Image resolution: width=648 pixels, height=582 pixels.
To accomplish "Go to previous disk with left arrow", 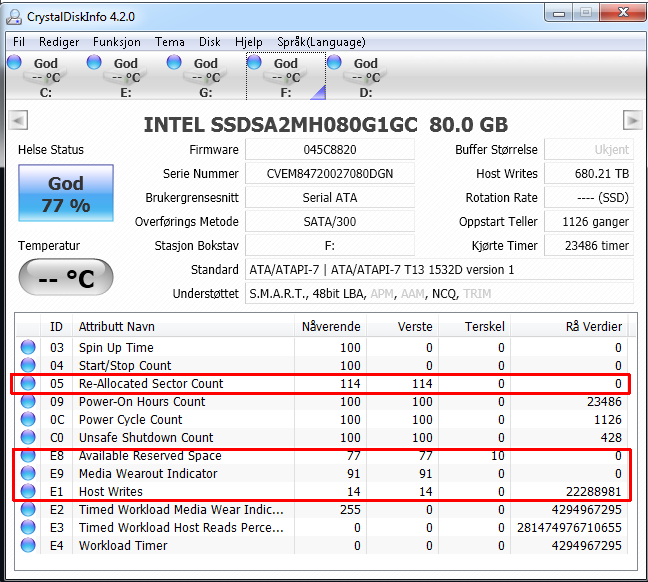I will [x=18, y=120].
